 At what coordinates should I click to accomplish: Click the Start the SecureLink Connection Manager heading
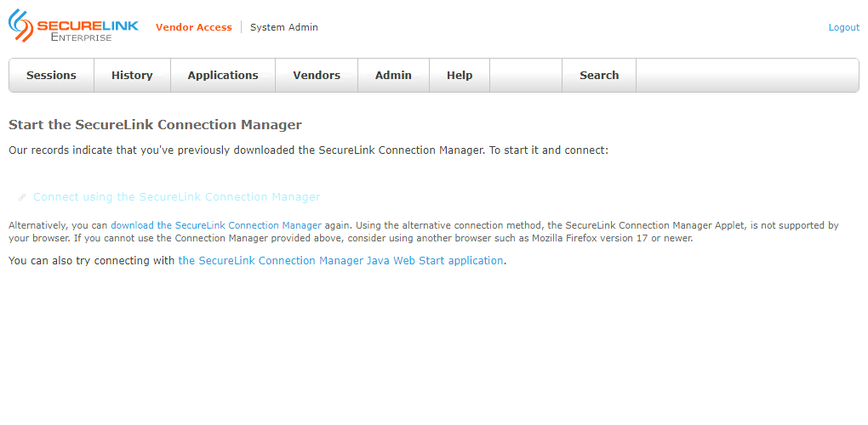[155, 125]
